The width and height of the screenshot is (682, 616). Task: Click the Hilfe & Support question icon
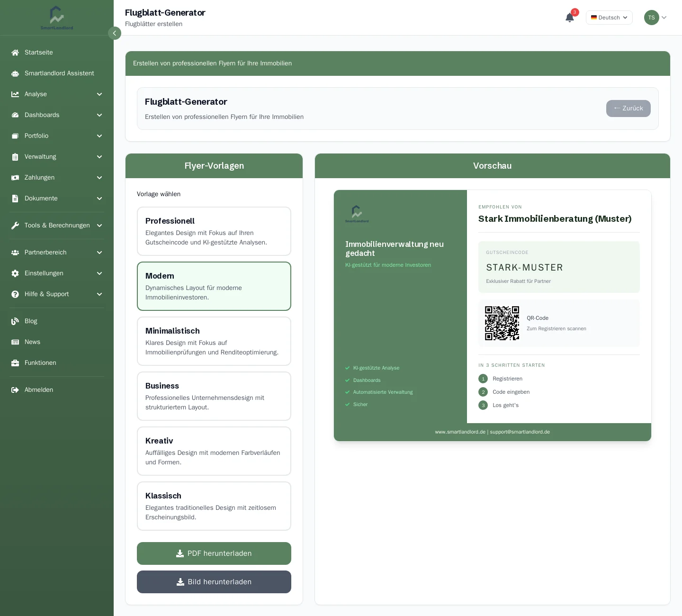pyautogui.click(x=15, y=294)
